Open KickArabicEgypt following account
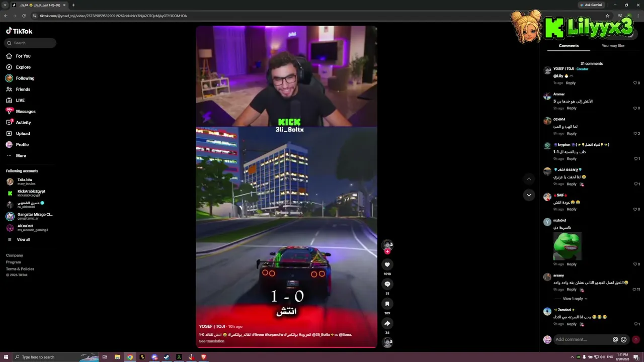The height and width of the screenshot is (362, 644). pos(26,193)
